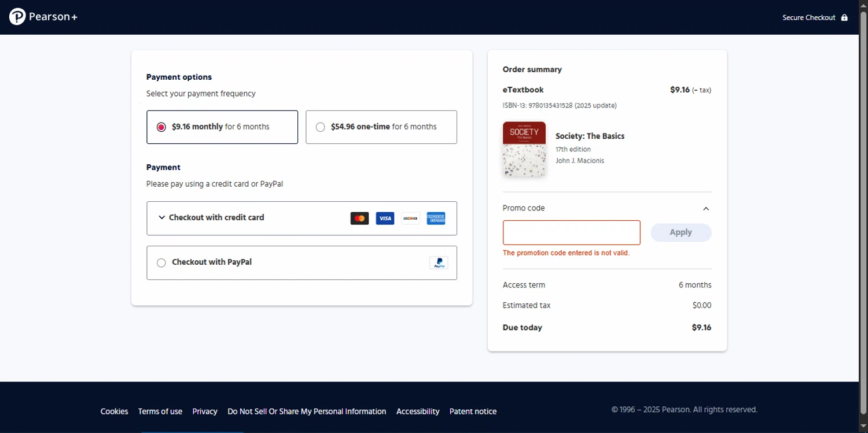Open the Society: The Basics book cover
This screenshot has height=433, width=868.
point(524,149)
